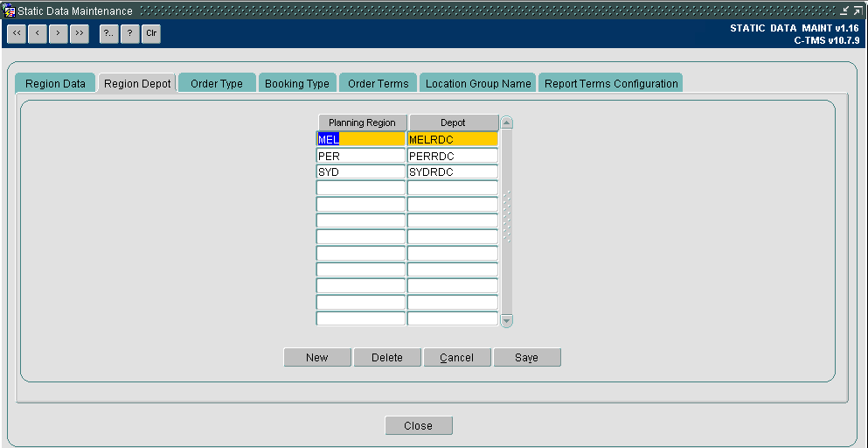868x448 pixels.
Task: Go to first record with << button
Action: point(16,34)
